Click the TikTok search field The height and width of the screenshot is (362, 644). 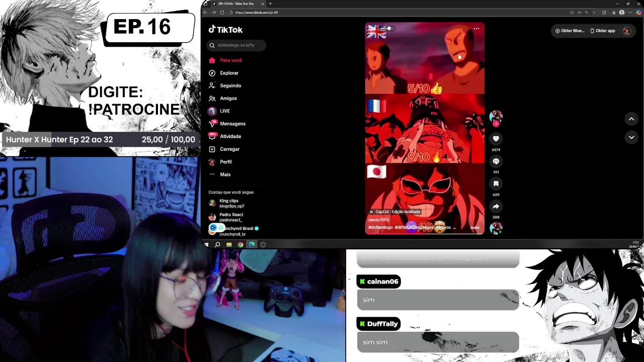pos(236,45)
